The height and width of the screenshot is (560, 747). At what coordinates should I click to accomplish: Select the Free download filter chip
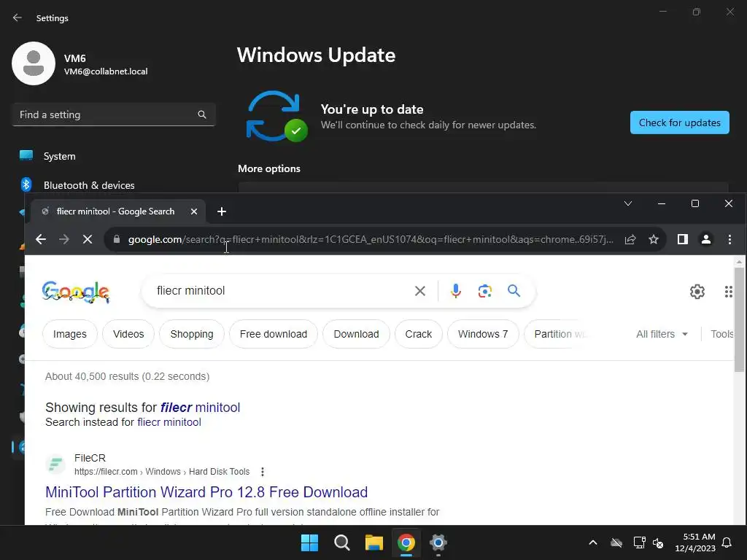click(x=274, y=334)
